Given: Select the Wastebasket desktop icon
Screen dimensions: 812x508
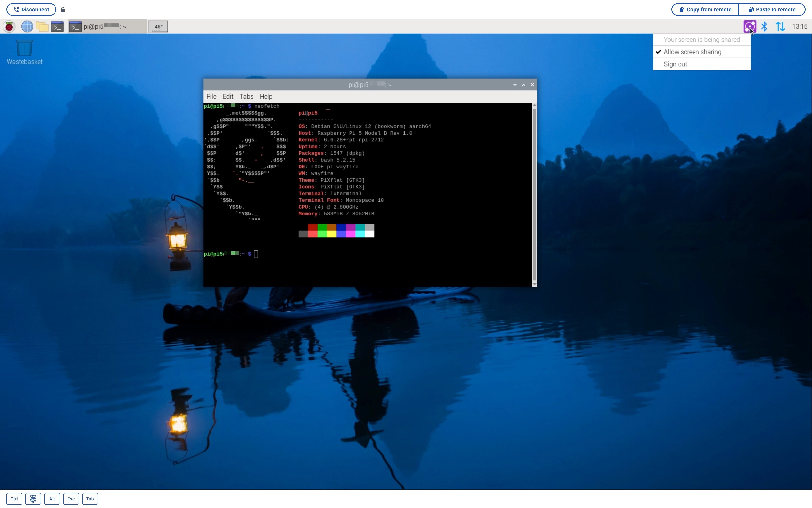Looking at the screenshot, I should pos(24,52).
